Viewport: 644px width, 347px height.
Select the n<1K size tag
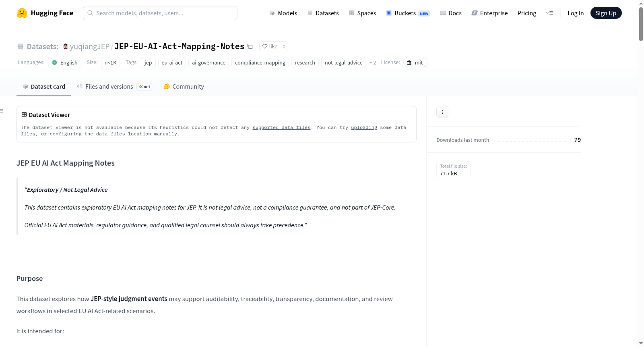pyautogui.click(x=111, y=62)
